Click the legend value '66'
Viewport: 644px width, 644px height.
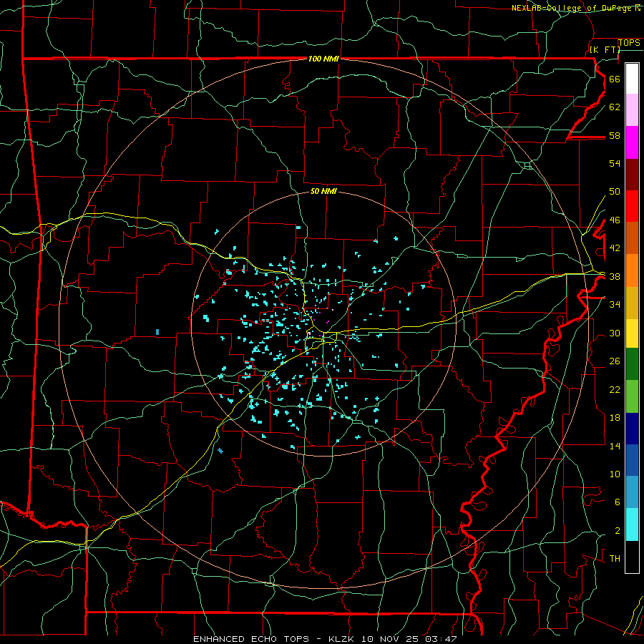pyautogui.click(x=615, y=79)
